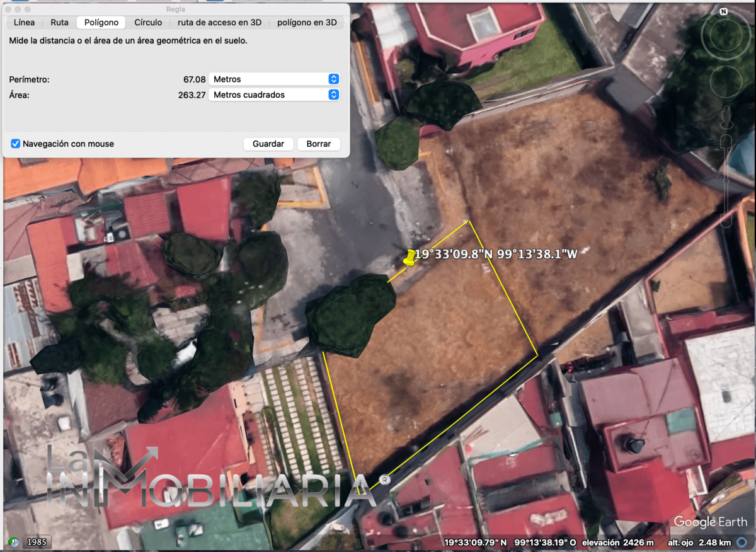Click the area value 263.27
The height and width of the screenshot is (552, 756).
click(192, 95)
